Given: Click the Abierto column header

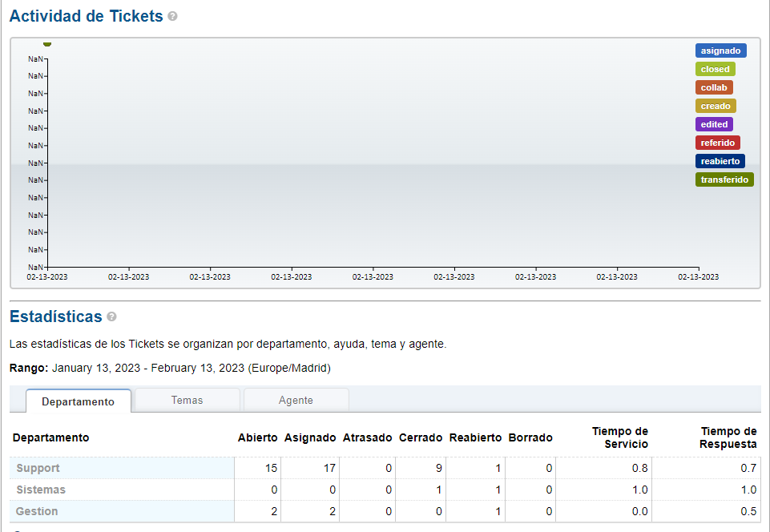Looking at the screenshot, I should coord(257,437).
